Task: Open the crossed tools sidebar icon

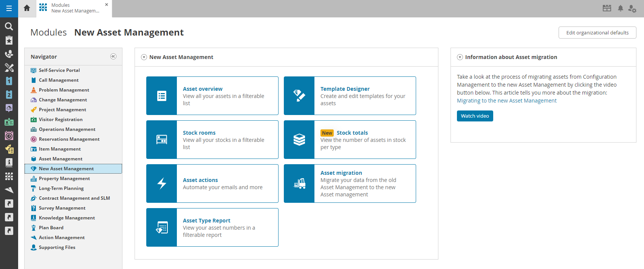Action: click(9, 67)
